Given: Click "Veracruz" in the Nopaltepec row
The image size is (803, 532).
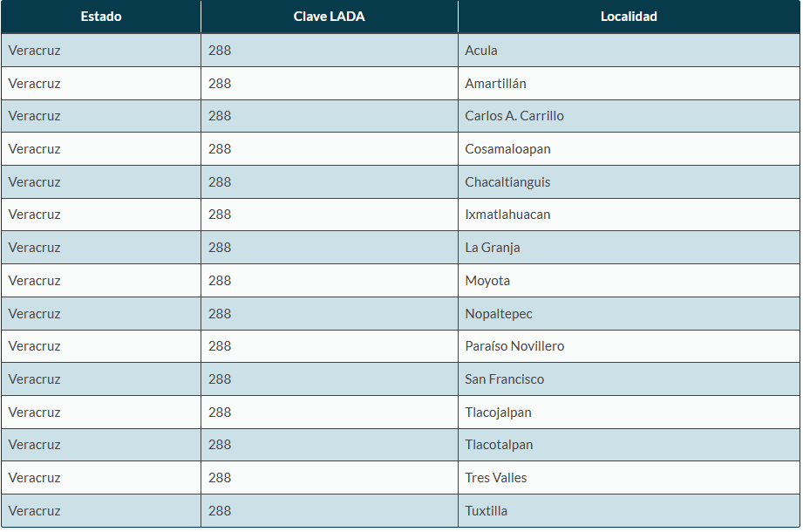Looking at the screenshot, I should 34,313.
